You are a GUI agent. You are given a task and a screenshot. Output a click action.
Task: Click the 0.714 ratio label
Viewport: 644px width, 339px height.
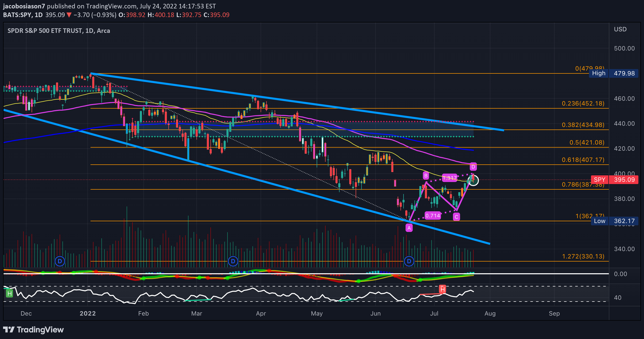coord(433,216)
